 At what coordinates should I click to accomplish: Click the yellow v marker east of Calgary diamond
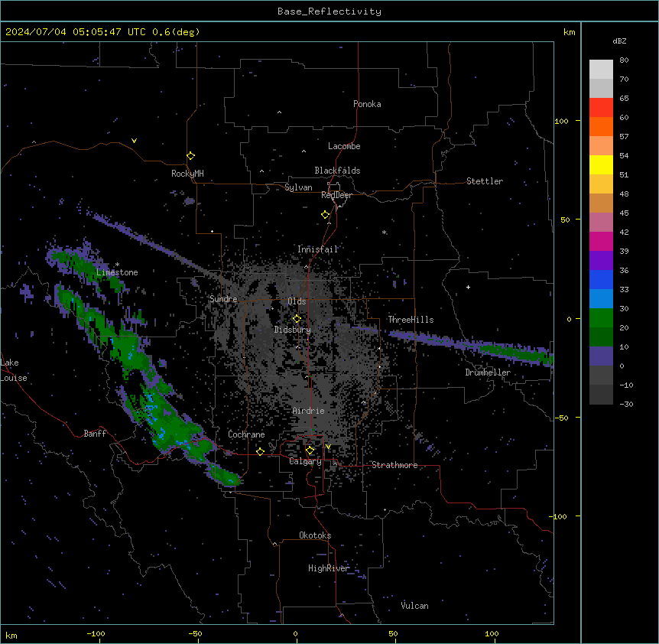[x=328, y=447]
